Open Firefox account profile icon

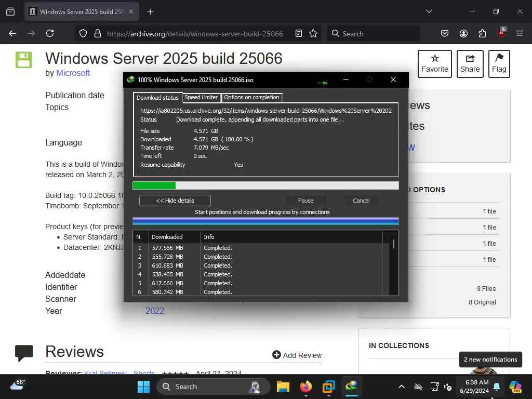tap(463, 33)
